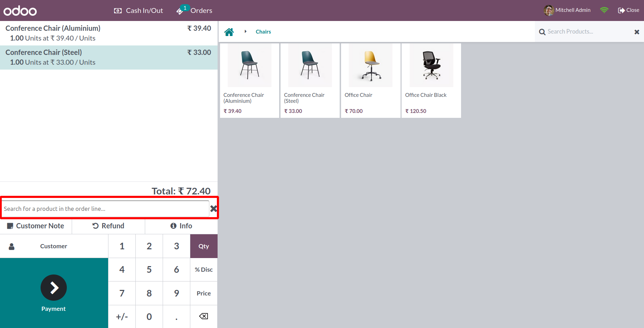Tap the numpad backspace icon
Screen dimensions: 644x328
[204, 316]
